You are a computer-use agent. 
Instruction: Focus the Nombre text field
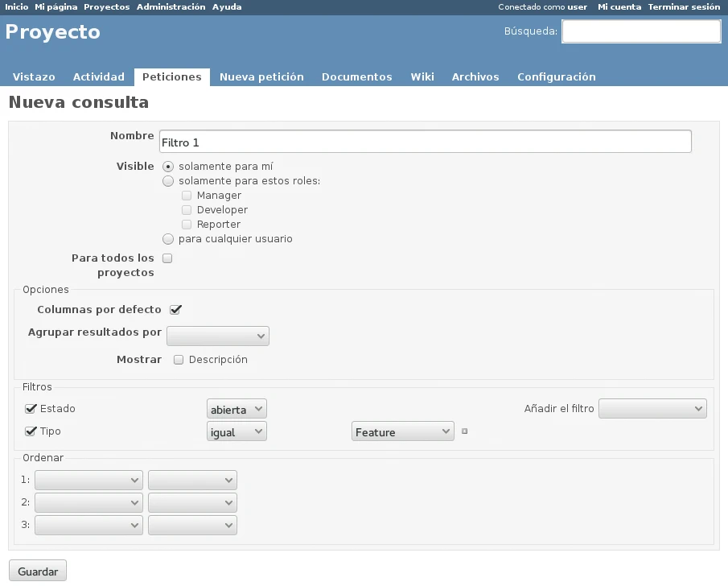pos(425,142)
